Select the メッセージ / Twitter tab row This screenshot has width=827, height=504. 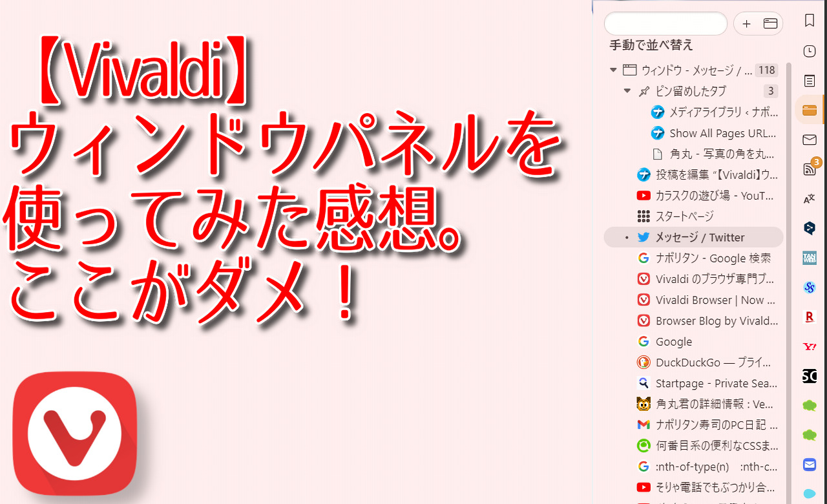[693, 237]
